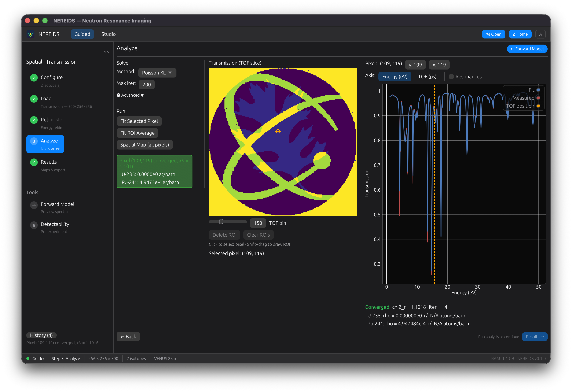The height and width of the screenshot is (392, 572).
Task: Toggle the Resonances switch
Action: (451, 77)
